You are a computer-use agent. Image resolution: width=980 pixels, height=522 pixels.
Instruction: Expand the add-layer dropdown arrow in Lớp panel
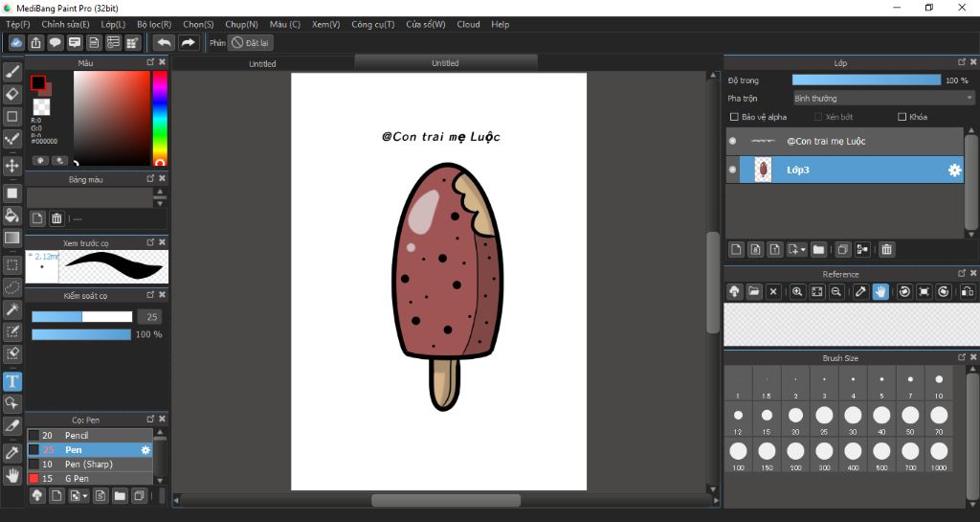(x=803, y=250)
